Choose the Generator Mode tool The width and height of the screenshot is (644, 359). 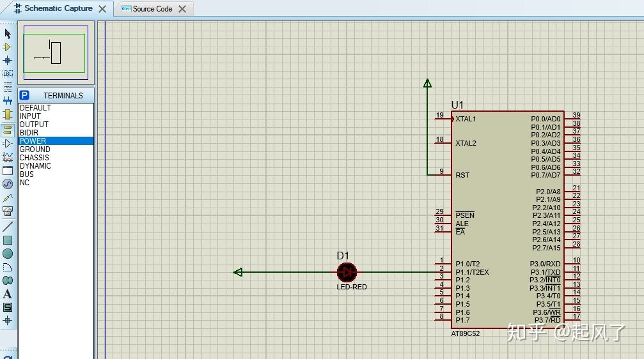8,184
